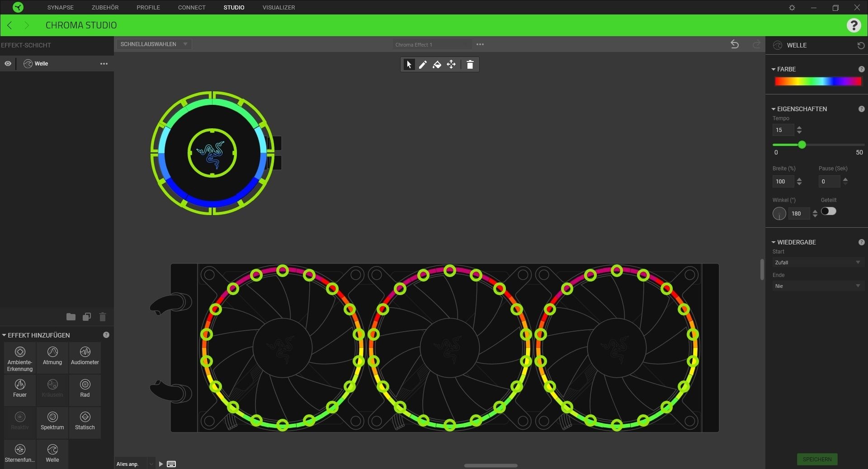Open the Start Zufall dropdown

tap(818, 263)
